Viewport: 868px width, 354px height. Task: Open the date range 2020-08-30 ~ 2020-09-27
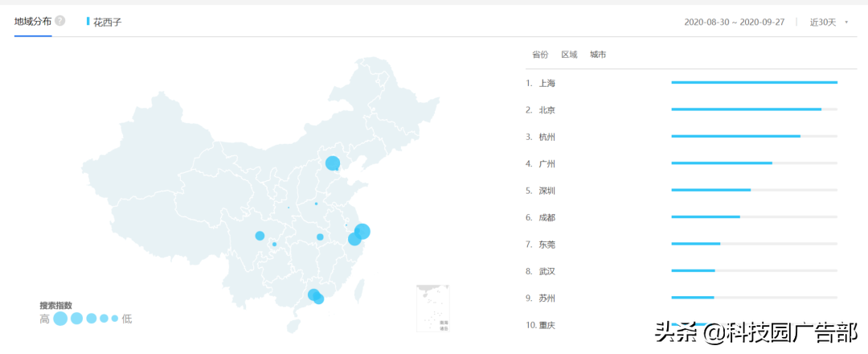(x=734, y=23)
